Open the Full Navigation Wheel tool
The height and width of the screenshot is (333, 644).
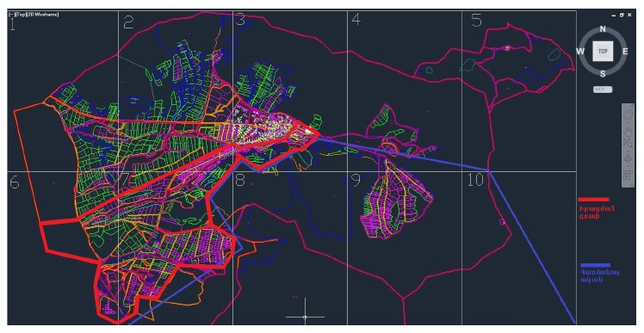629,115
